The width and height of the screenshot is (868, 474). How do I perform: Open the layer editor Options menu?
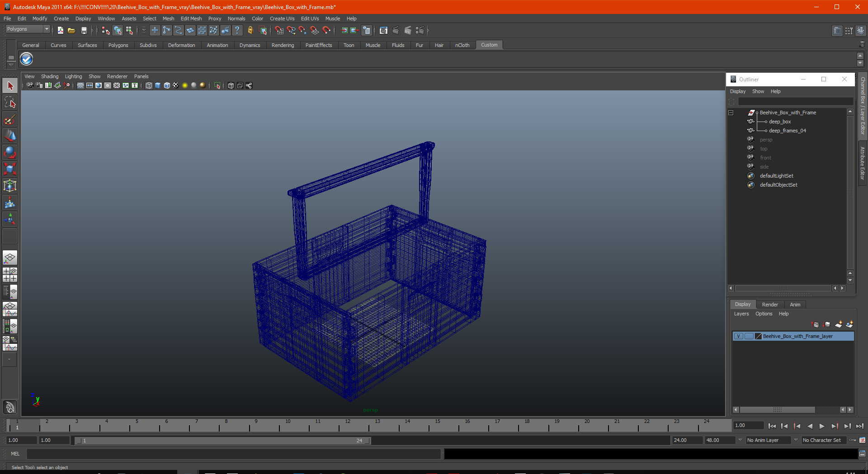764,314
